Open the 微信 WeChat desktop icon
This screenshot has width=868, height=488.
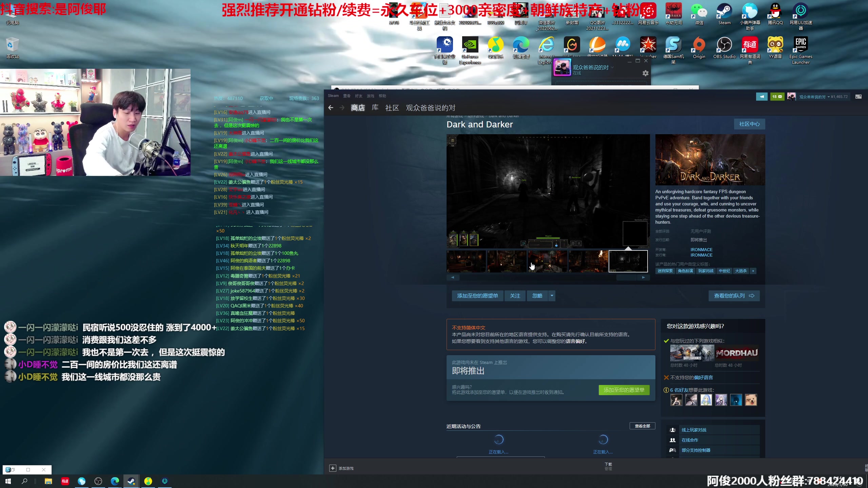(699, 14)
